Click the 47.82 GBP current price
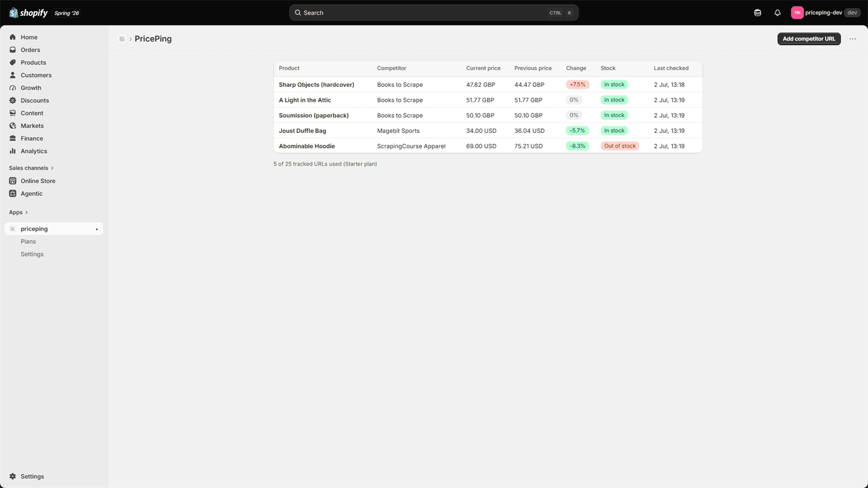This screenshot has height=488, width=868. pyautogui.click(x=481, y=85)
